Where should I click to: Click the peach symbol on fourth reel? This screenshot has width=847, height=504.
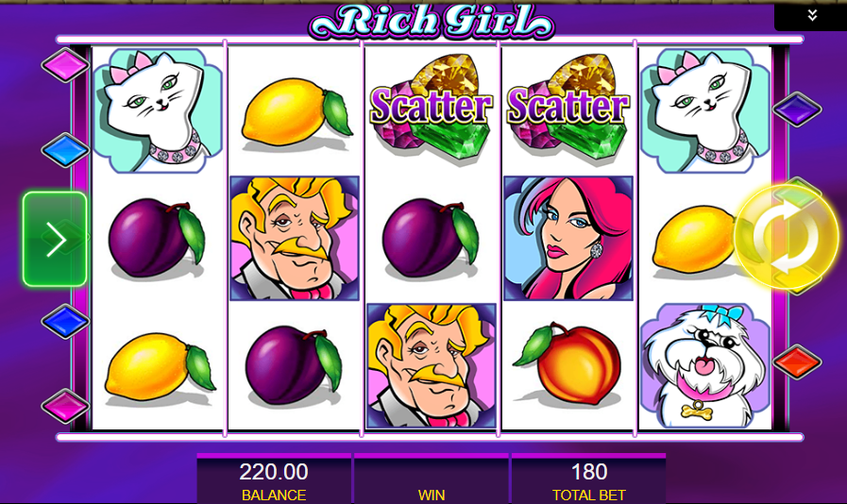(x=567, y=364)
